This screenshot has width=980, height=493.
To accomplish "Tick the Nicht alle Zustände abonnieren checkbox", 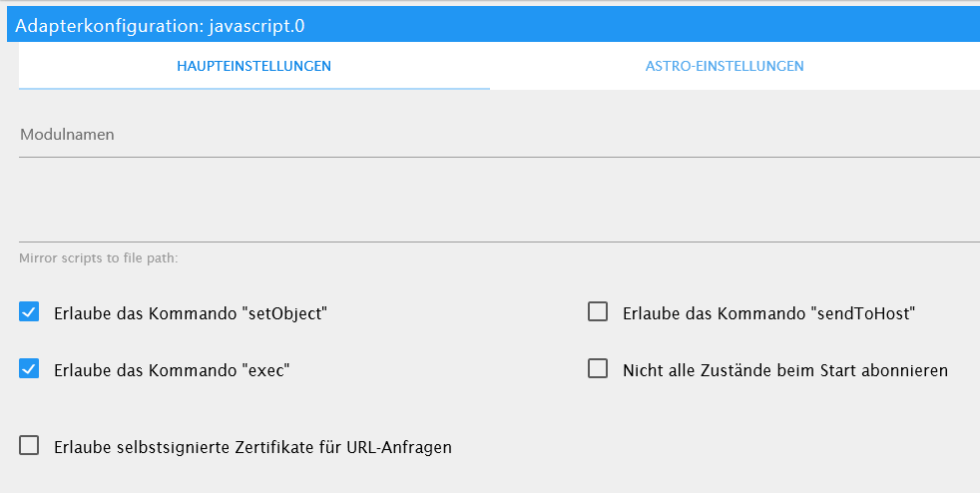I will pos(598,368).
